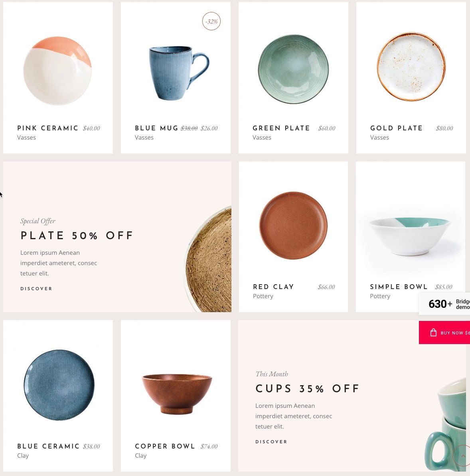
Task: Open the Pink Ceramic product image
Action: click(x=57, y=71)
